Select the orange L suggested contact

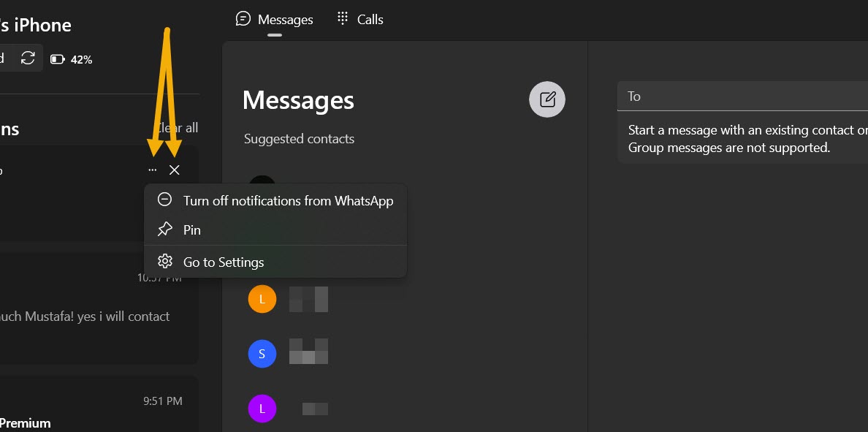[x=262, y=299]
